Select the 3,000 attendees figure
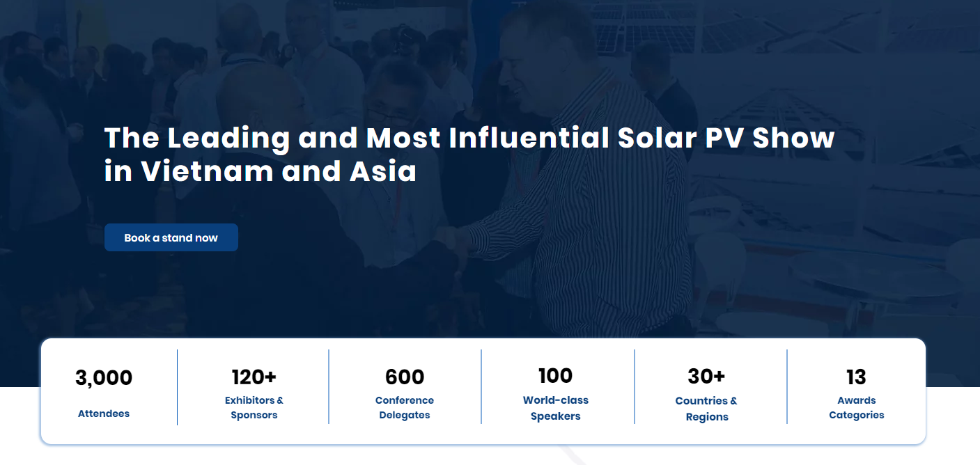The height and width of the screenshot is (465, 980). 104,378
